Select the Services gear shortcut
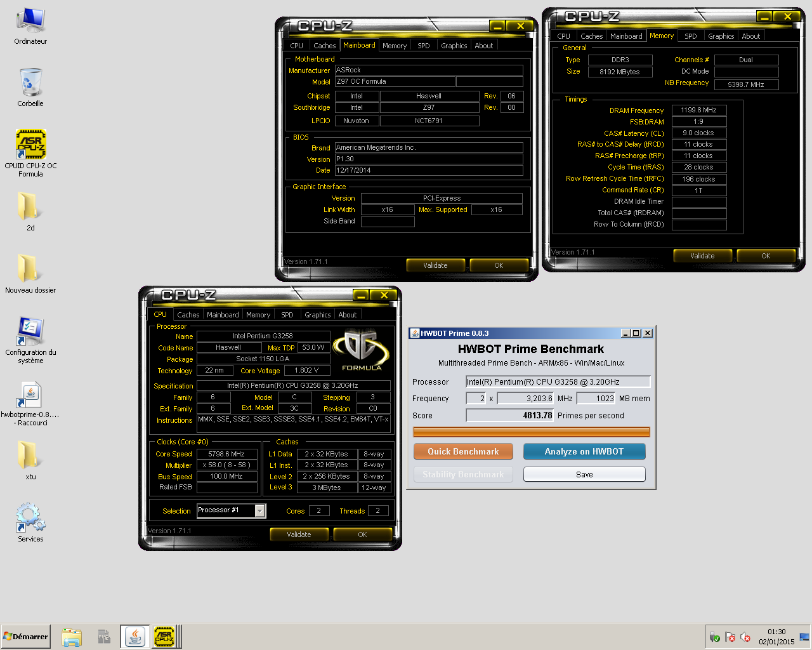Viewport: 812px width, 650px height. coord(30,522)
